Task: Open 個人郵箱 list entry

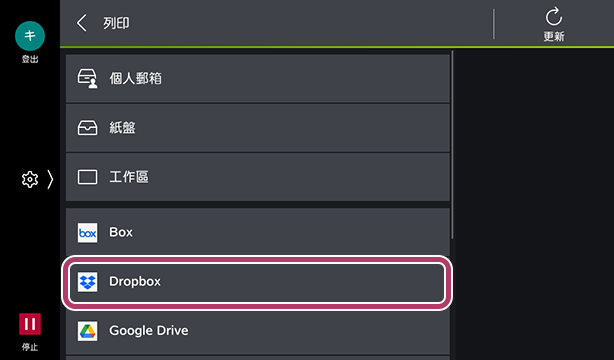Action: click(x=258, y=79)
